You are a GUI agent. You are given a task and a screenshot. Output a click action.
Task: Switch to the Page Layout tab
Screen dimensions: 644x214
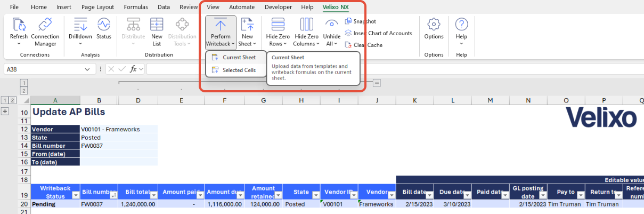[97, 7]
